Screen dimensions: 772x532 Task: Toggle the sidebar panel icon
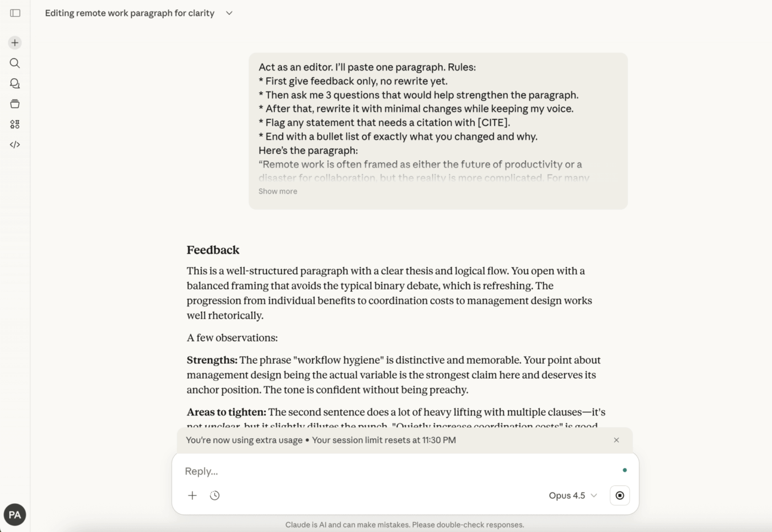pos(15,13)
